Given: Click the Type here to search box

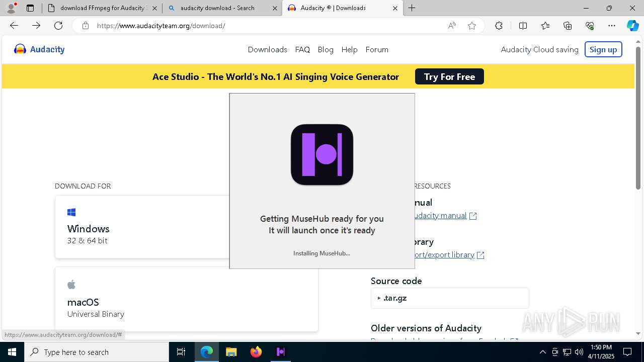Looking at the screenshot, I should (x=97, y=352).
